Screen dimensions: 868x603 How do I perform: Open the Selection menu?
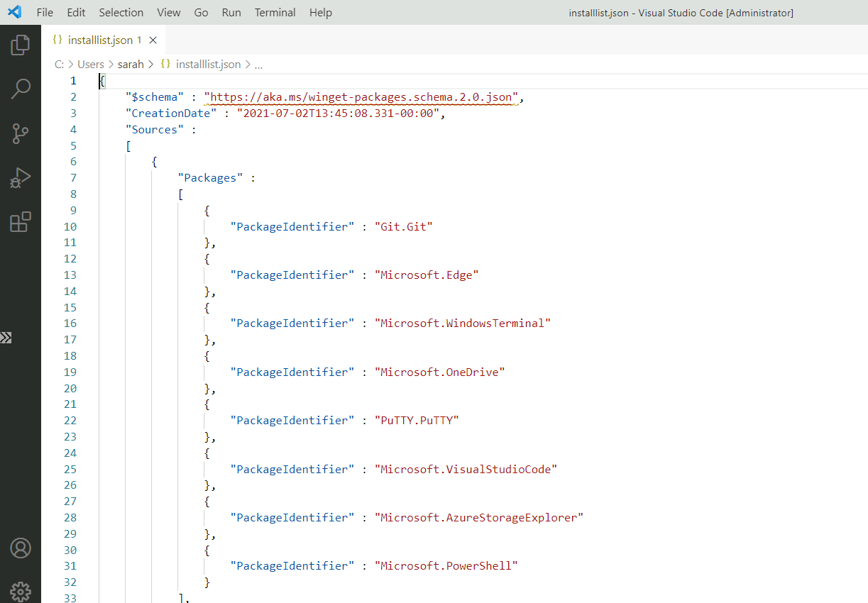click(121, 13)
